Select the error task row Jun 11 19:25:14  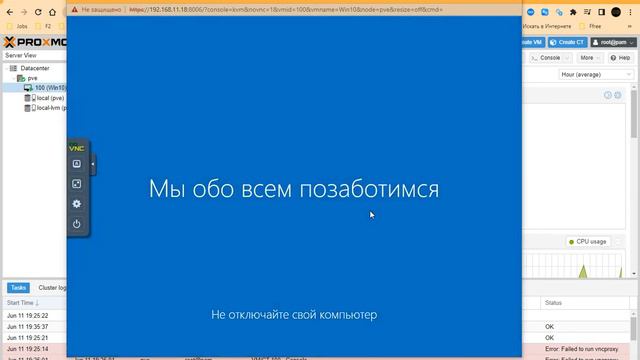[35, 349]
